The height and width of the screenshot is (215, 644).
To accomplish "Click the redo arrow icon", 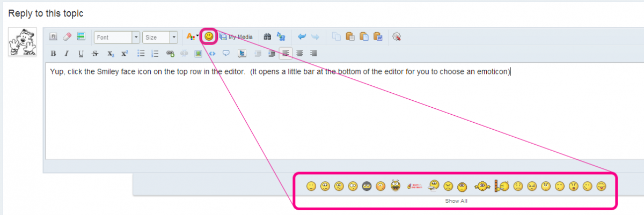I will pos(316,37).
